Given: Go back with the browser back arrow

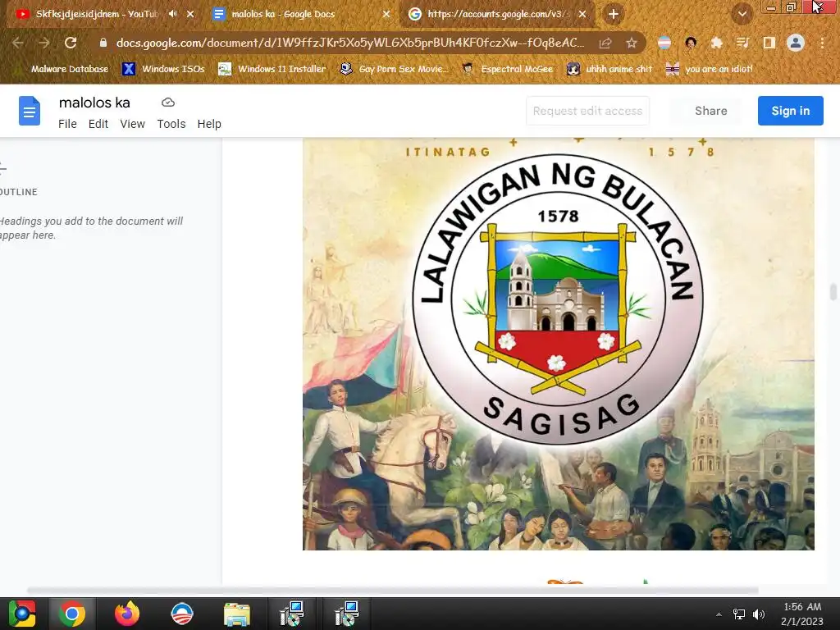Looking at the screenshot, I should pos(18,43).
